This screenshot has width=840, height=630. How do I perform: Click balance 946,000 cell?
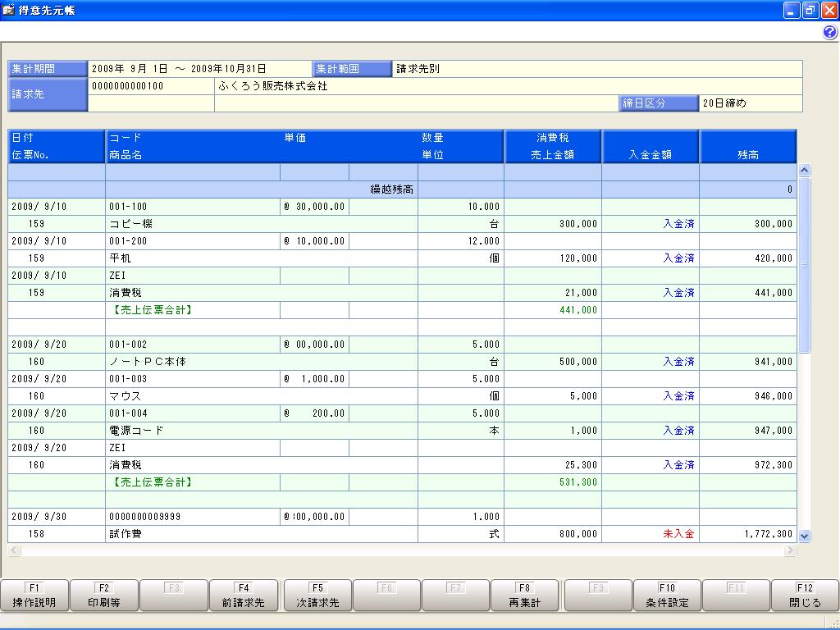point(748,396)
